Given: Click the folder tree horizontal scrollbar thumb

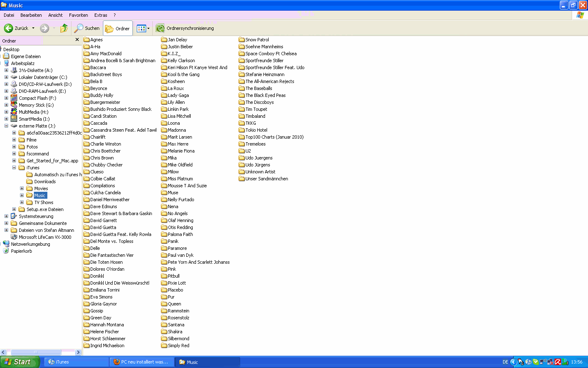Looking at the screenshot, I should click(x=36, y=352).
